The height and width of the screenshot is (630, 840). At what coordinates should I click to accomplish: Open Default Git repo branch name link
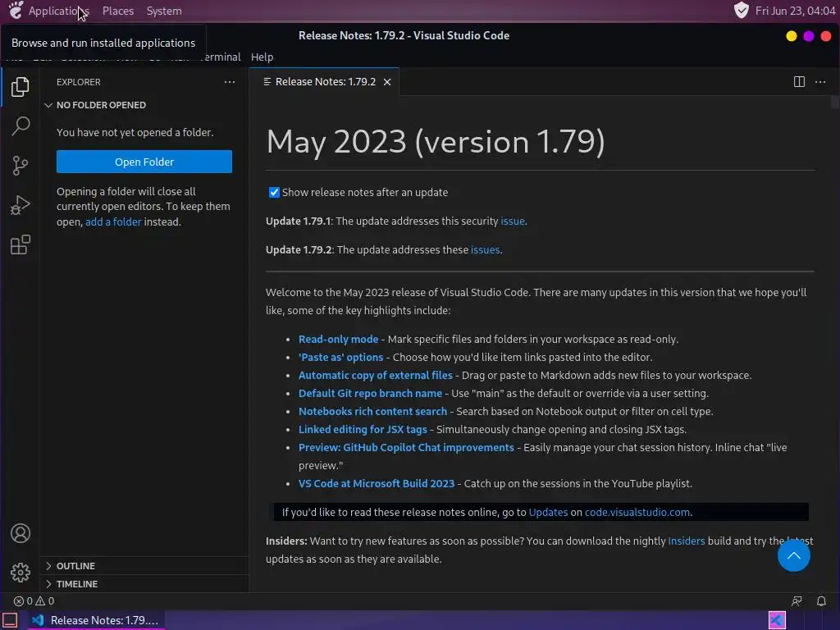pos(370,393)
